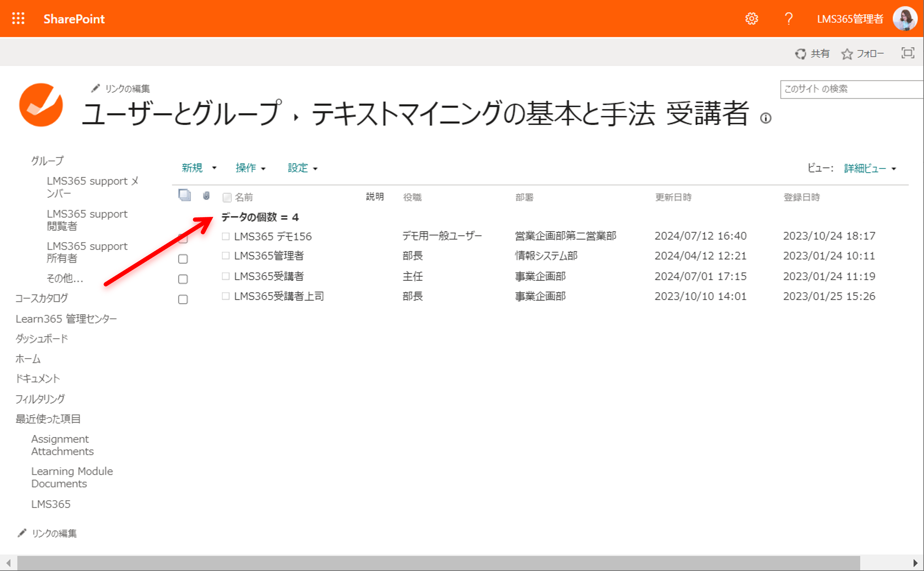
Task: Go to コースカタログ in sidebar
Action: [x=42, y=298]
